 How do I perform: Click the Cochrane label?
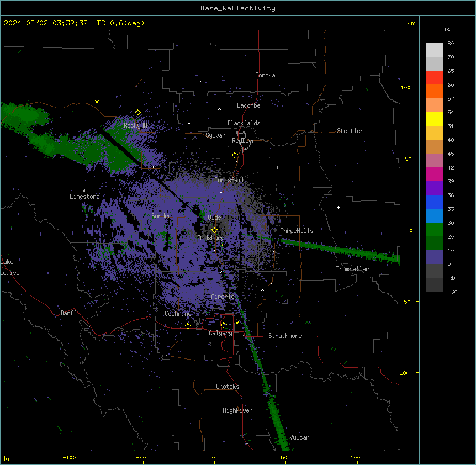pyautogui.click(x=178, y=314)
